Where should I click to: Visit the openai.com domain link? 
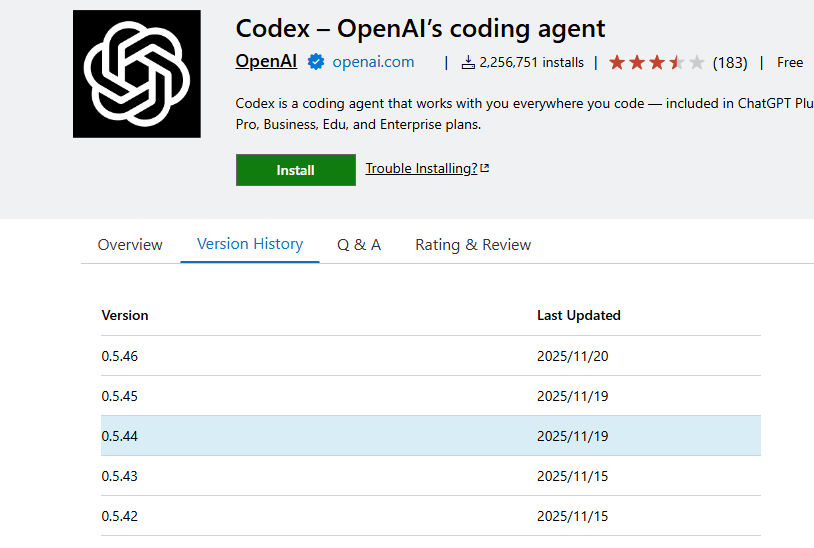click(373, 62)
